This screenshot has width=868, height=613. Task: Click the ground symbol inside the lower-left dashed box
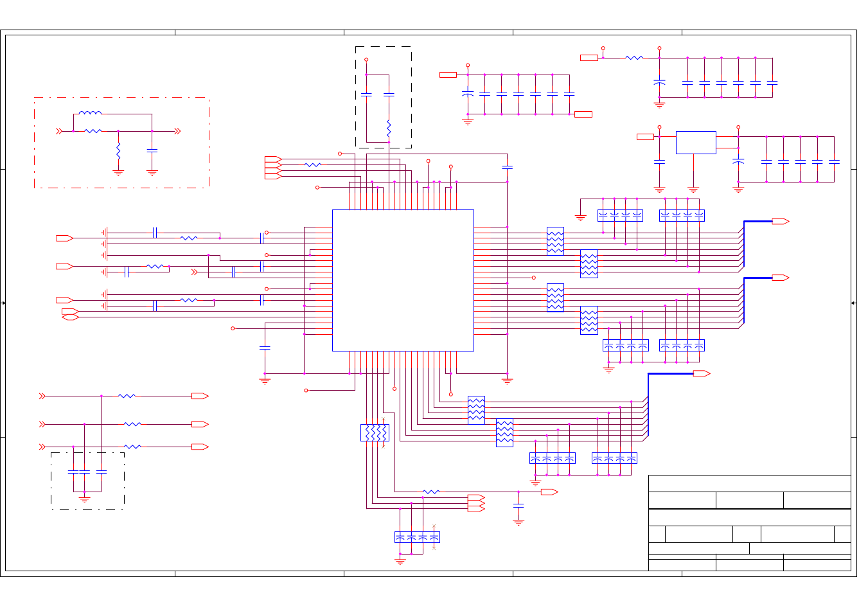pyautogui.click(x=84, y=499)
